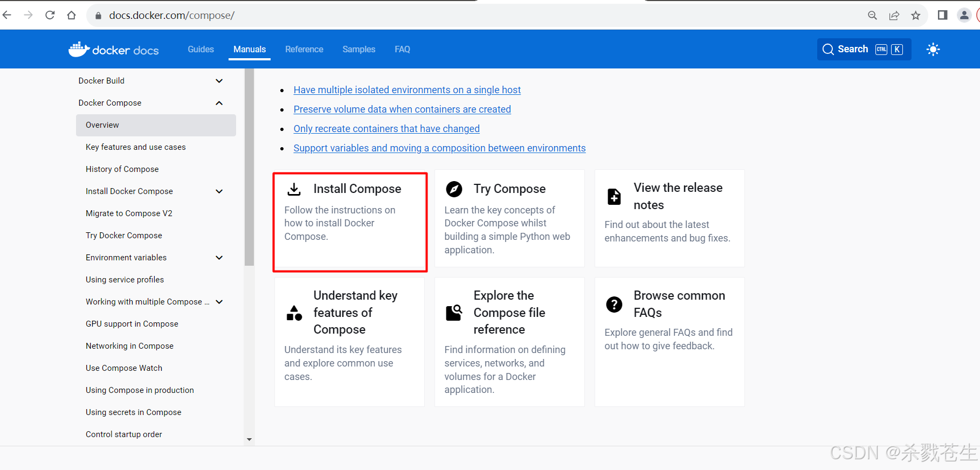Open the zoom magnifier icon in address bar
Screen dimensions: 980x470
872,16
